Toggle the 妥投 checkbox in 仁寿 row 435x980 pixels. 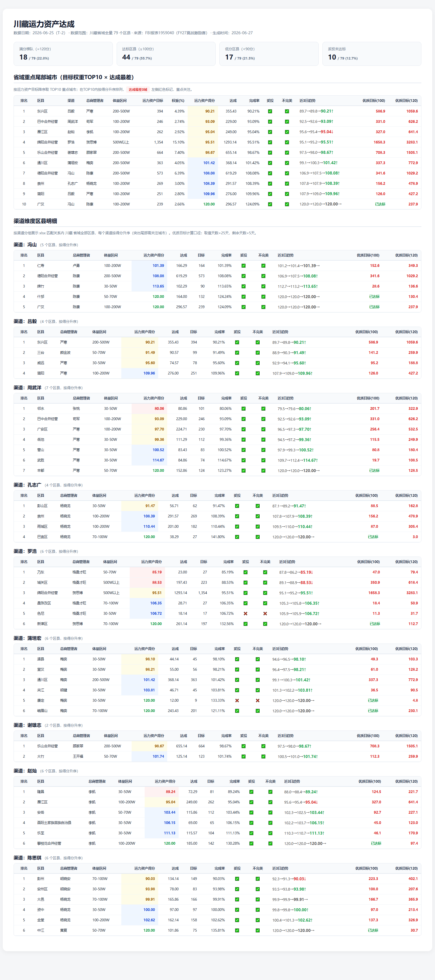point(244,266)
